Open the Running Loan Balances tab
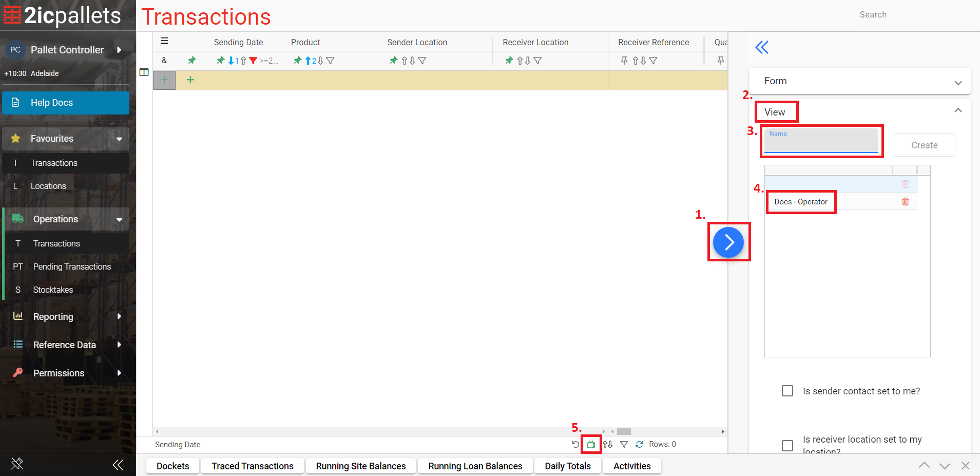980x476 pixels. pyautogui.click(x=475, y=466)
